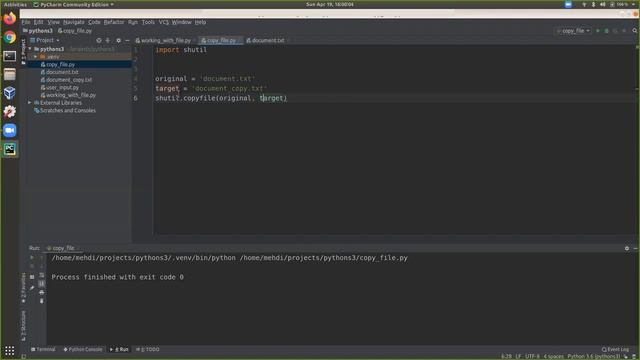Screen dimensions: 640x360
Task: Click the PyCharm icon in the dock
Action: coord(10,149)
